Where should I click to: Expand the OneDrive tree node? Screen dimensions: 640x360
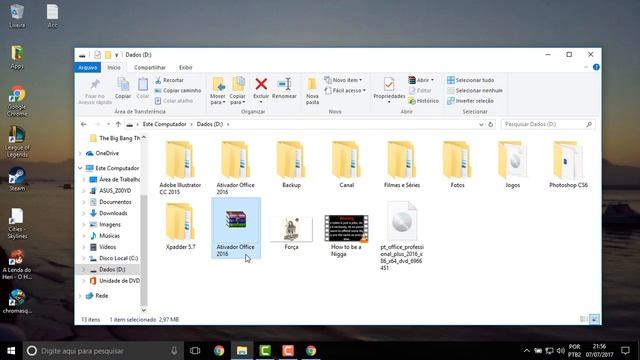coord(80,153)
